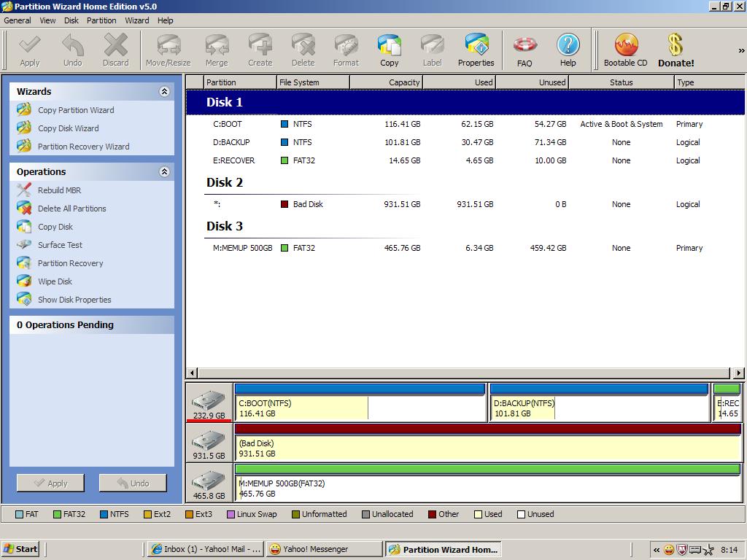
Task: Click the Windows Start button
Action: 20,549
